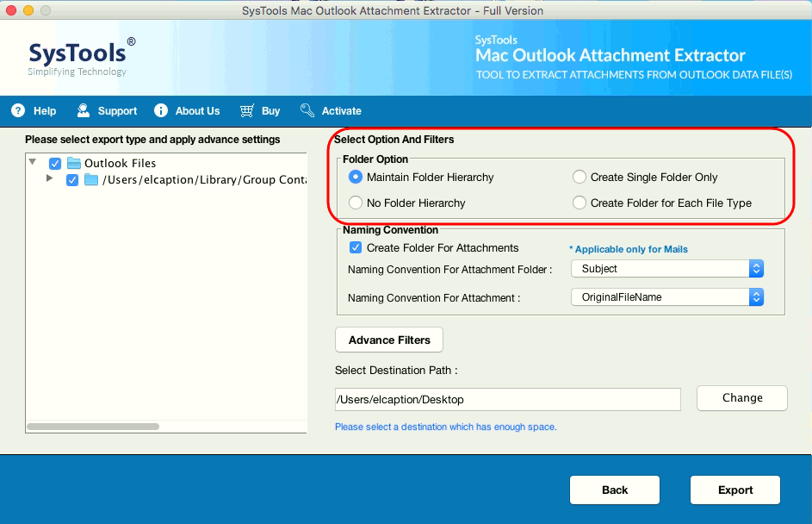Select the Outlook Files tree label
Viewport: 812px width, 524px height.
tap(121, 163)
